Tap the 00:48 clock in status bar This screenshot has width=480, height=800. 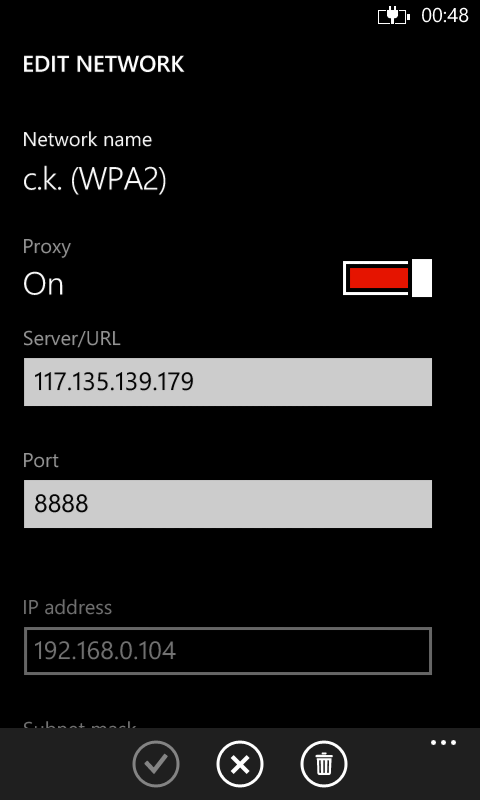(445, 16)
